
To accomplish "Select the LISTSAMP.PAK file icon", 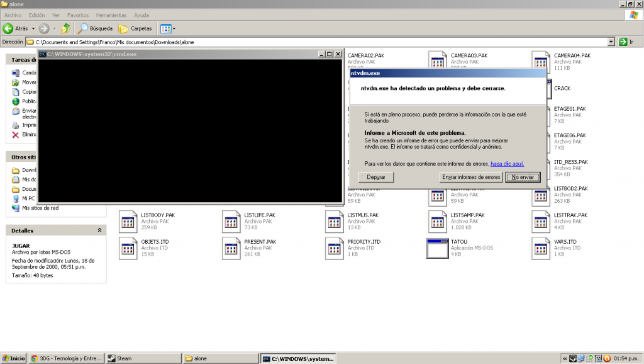I will point(438,221).
